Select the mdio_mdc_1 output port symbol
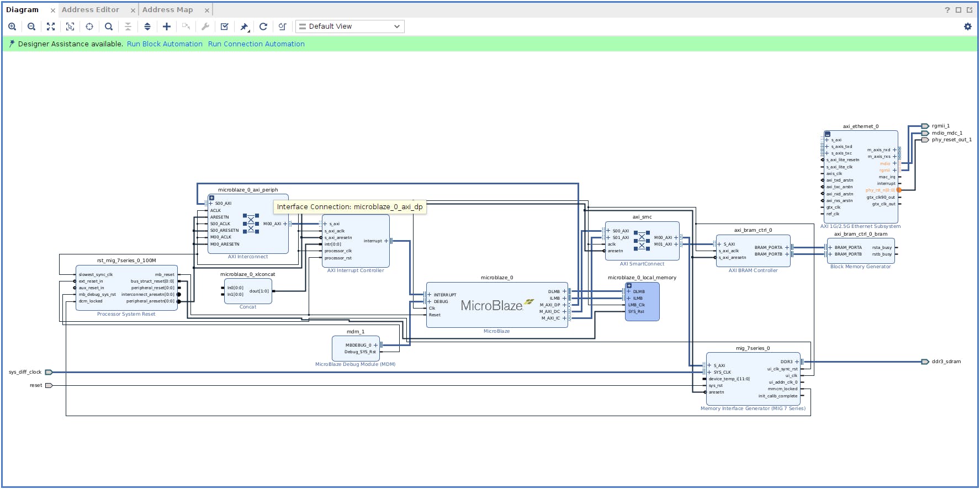980x489 pixels. coord(925,133)
